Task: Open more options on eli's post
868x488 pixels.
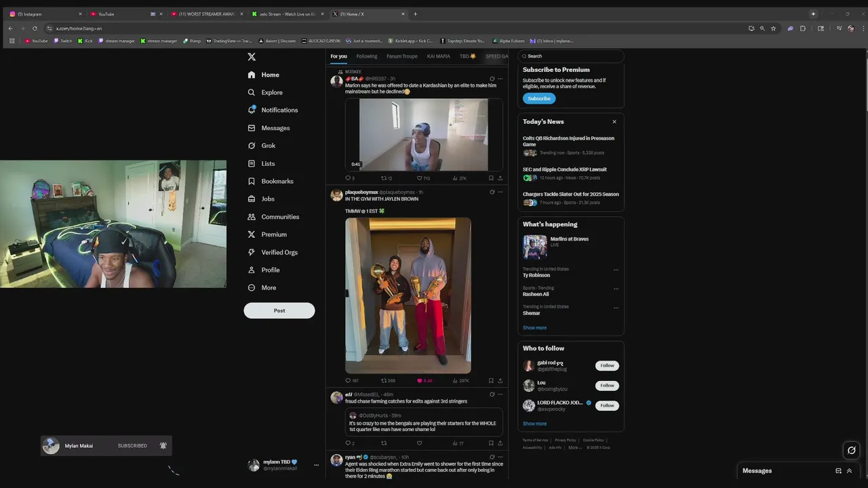Action: pos(500,394)
